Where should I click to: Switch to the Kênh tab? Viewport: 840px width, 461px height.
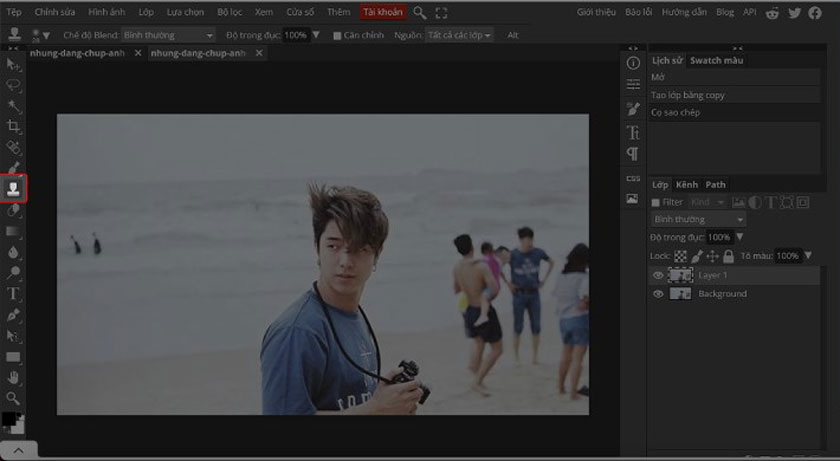click(x=687, y=185)
